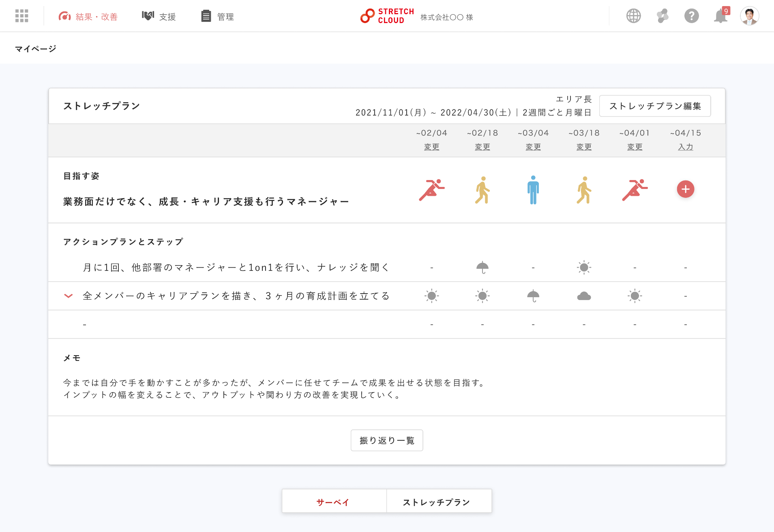Click the yellow walking figure for ~03/18

tap(584, 190)
